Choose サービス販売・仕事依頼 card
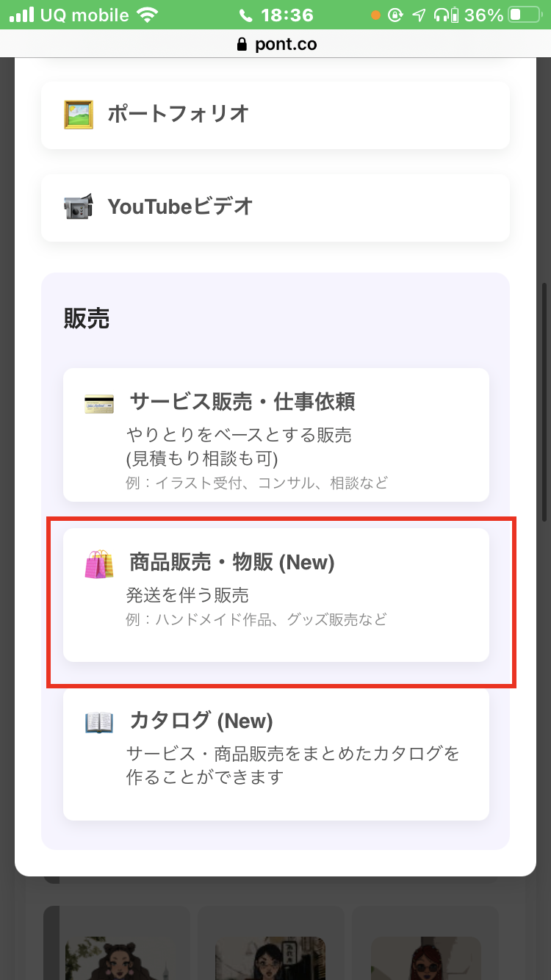Screen dimensions: 551x980 pos(276,435)
